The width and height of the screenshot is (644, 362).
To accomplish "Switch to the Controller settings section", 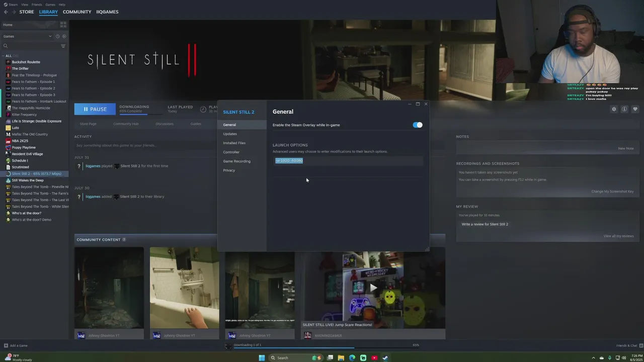I will point(231,152).
